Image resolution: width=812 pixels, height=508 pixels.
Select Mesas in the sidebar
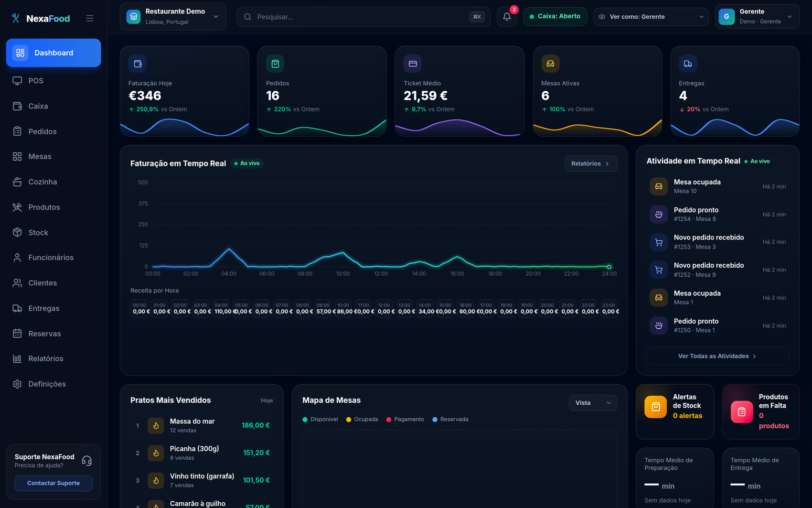(x=53, y=156)
